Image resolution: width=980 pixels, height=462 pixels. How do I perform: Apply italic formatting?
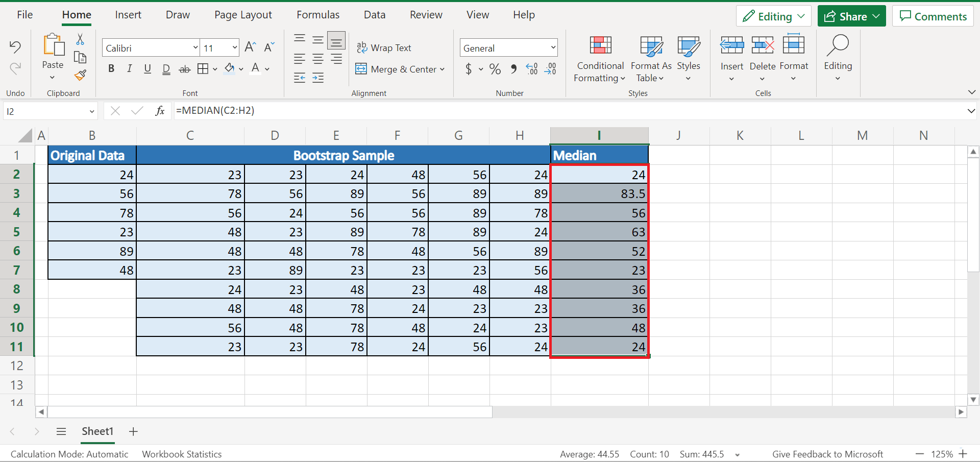coord(129,69)
